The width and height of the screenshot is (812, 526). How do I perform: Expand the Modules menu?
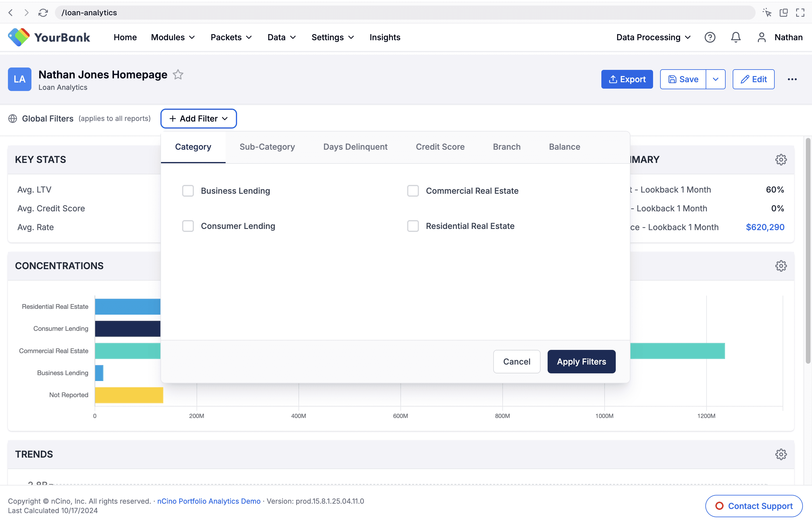tap(173, 37)
